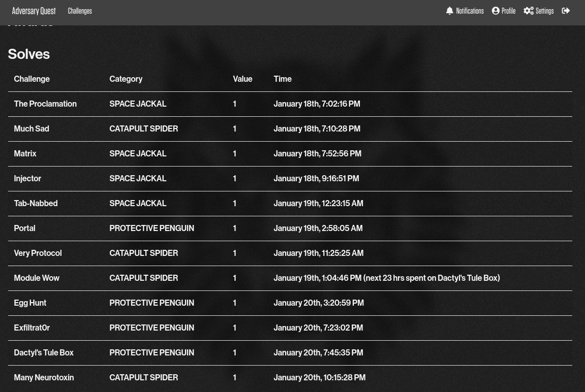Open the Very Protocol challenge
This screenshot has width=585, height=392.
[x=38, y=253]
